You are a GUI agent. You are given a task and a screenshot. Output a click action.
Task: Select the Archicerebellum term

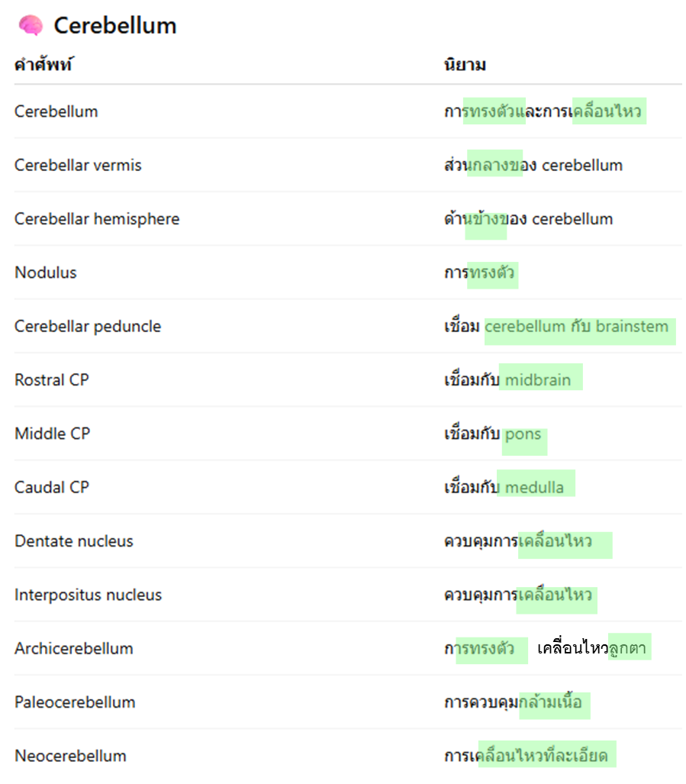point(74,649)
